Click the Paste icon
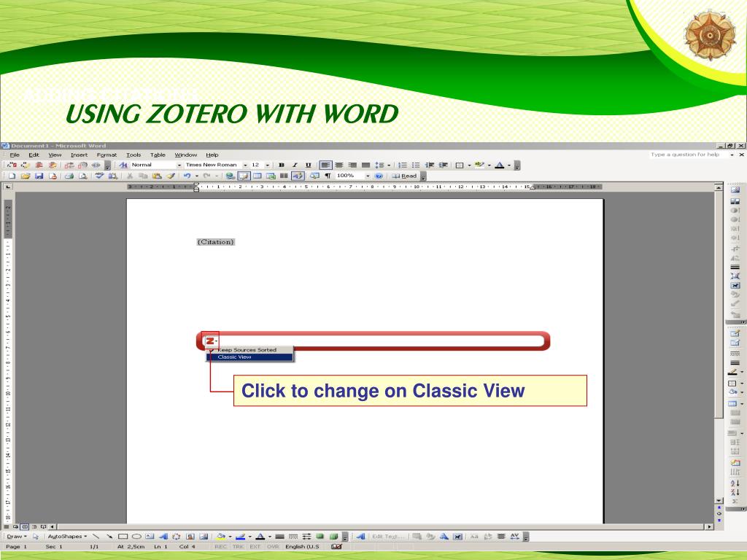Screen dimensions: 747x560 click(157, 176)
